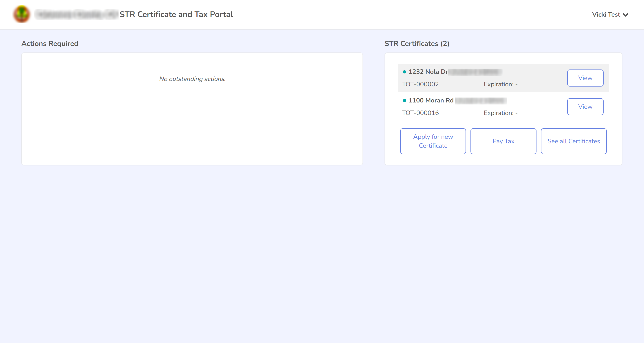Click the STR Certificates (2) heading
The width and height of the screenshot is (644, 343).
(x=417, y=44)
